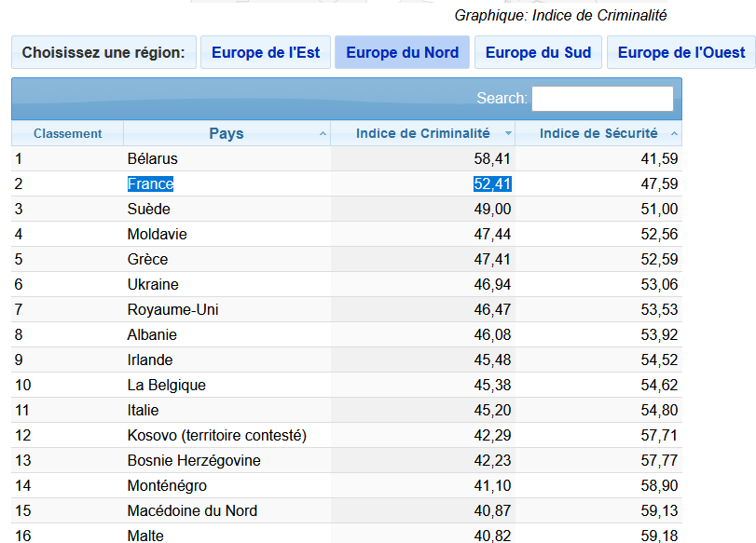Sort by the Pays column title
The height and width of the screenshot is (543, 756).
pyautogui.click(x=226, y=134)
